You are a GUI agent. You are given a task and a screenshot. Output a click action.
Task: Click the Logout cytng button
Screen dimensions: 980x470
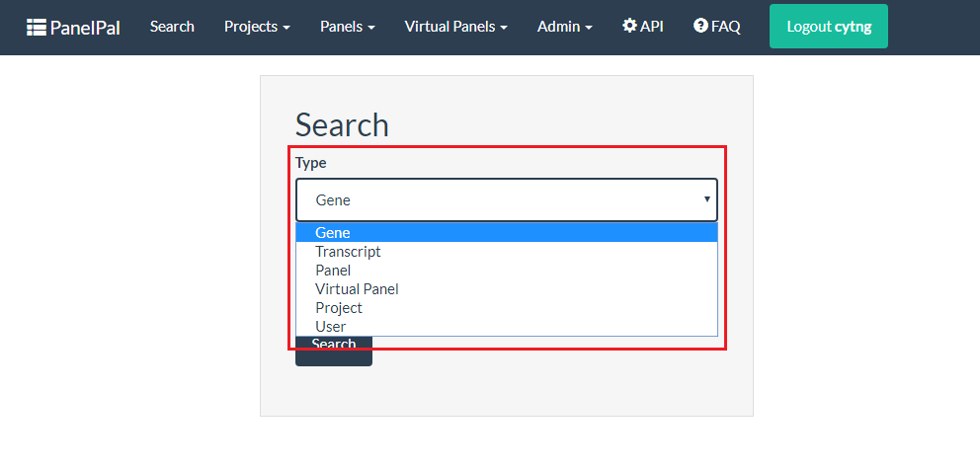[828, 27]
